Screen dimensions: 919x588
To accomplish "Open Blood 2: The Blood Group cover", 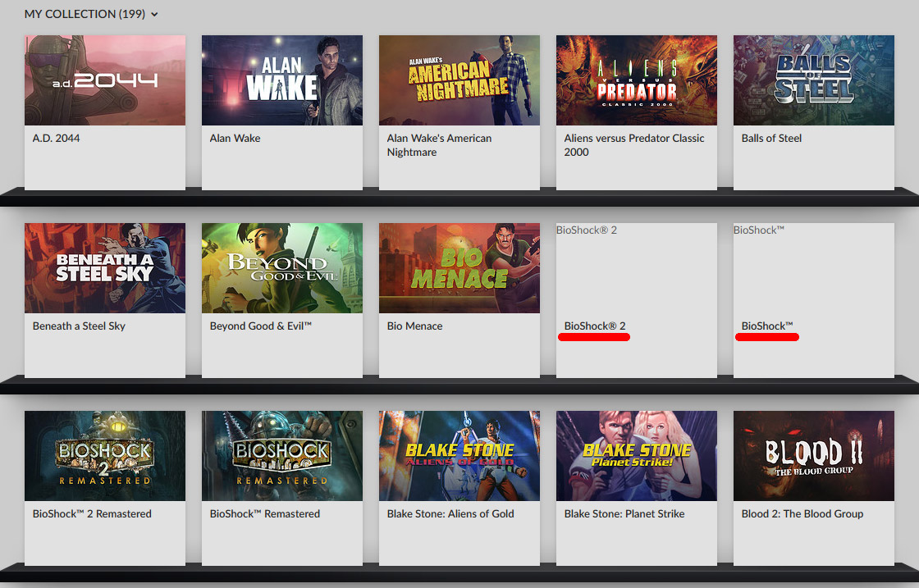I will 813,456.
